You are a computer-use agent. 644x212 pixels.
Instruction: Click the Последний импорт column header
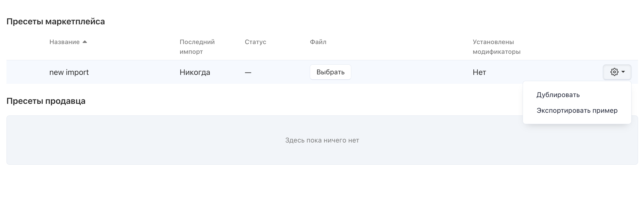coord(197,47)
